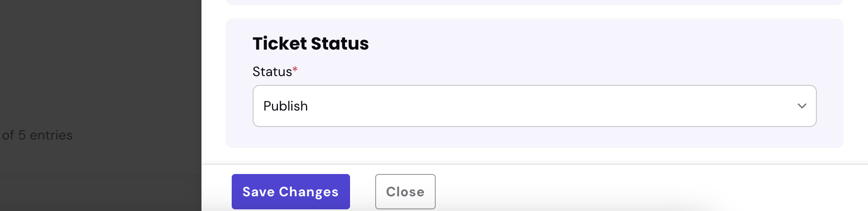Viewport: 868px width, 211px height.
Task: Select the Publish value in Status field
Action: (285, 106)
